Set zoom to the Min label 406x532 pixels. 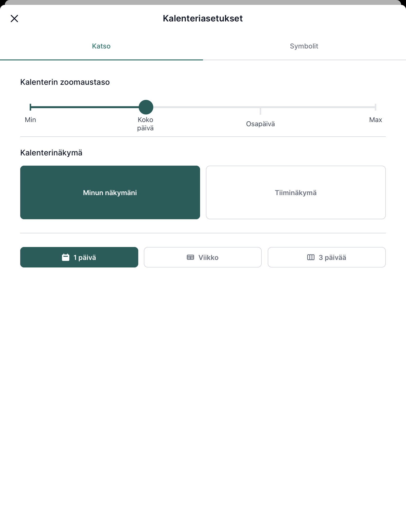coord(30,120)
